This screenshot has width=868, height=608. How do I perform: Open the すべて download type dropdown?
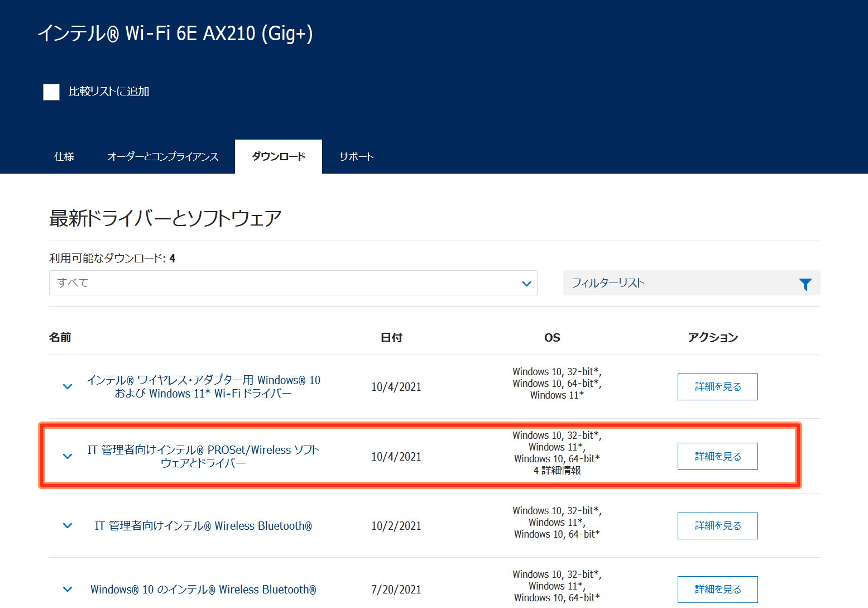click(x=293, y=283)
